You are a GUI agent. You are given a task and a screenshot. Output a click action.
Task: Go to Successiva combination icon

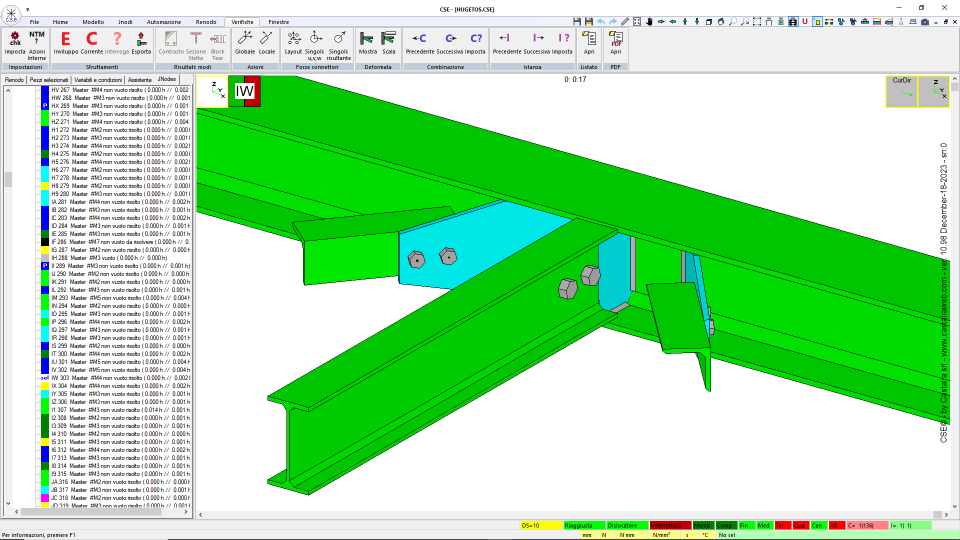click(x=450, y=43)
